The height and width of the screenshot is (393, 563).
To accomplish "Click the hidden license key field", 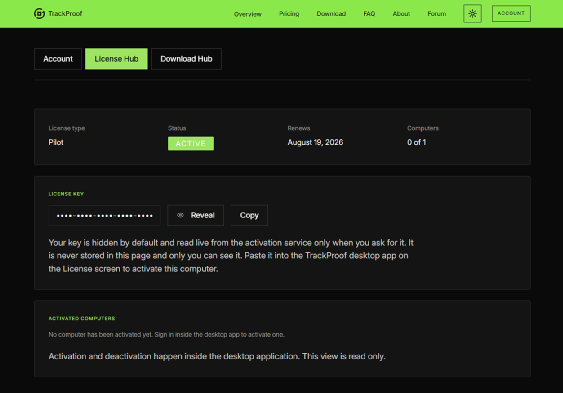I will pyautogui.click(x=104, y=215).
